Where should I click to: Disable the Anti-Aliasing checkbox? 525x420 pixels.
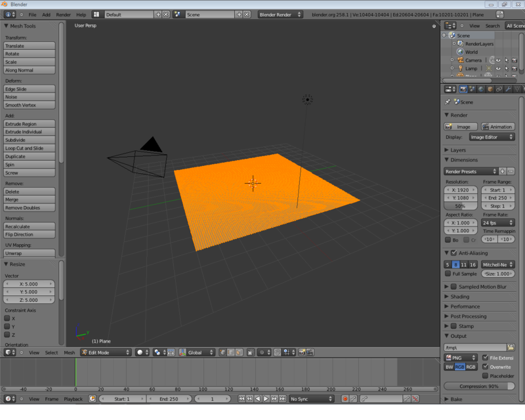click(x=453, y=253)
